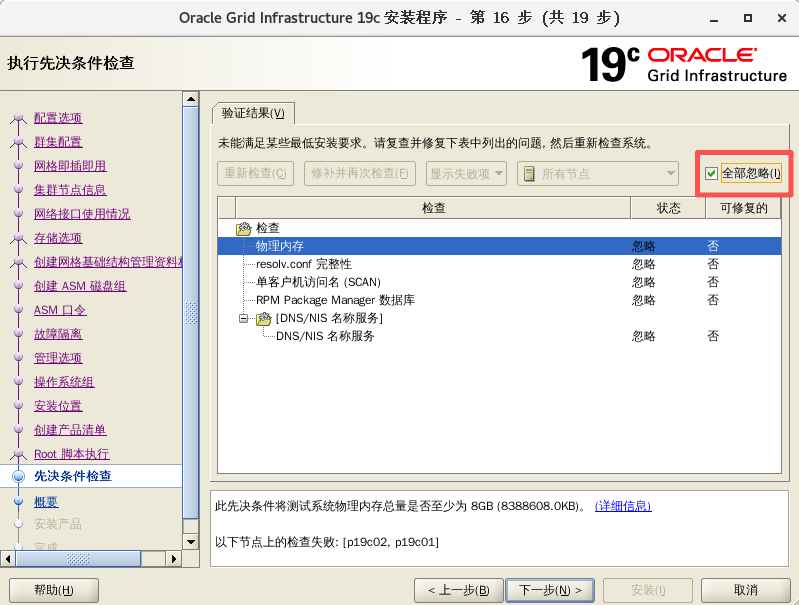
Task: Click the server icon in 所有节点 dropdown
Action: coord(529,174)
